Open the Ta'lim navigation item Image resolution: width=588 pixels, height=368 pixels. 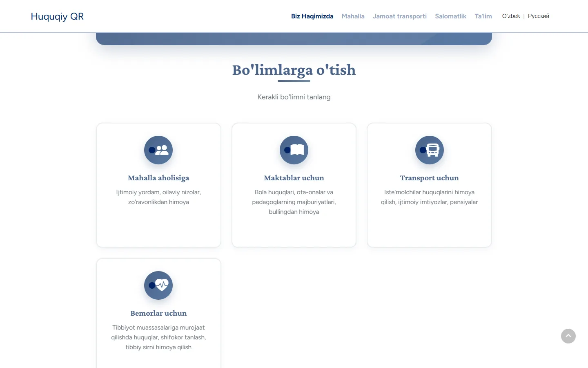pos(483,16)
